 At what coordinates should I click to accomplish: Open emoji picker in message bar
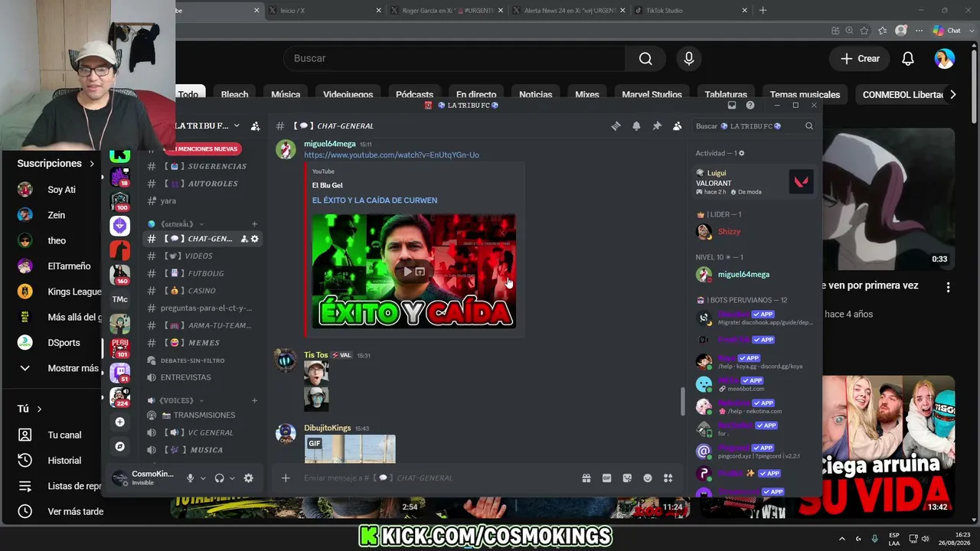click(x=648, y=478)
